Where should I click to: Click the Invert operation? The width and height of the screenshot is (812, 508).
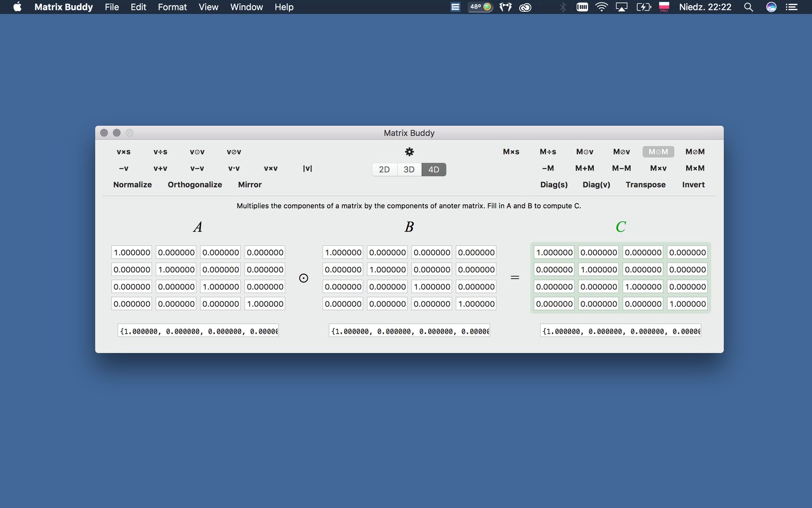point(694,185)
